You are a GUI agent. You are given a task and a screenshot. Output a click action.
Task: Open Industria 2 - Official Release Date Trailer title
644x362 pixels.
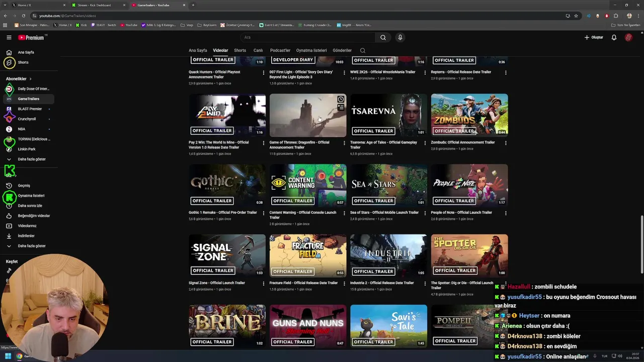[382, 283]
